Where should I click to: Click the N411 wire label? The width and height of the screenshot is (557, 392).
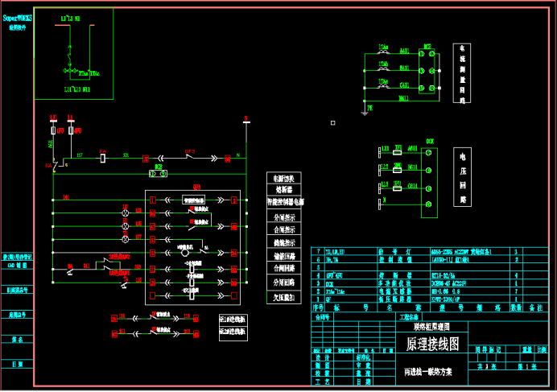pyautogui.click(x=403, y=98)
